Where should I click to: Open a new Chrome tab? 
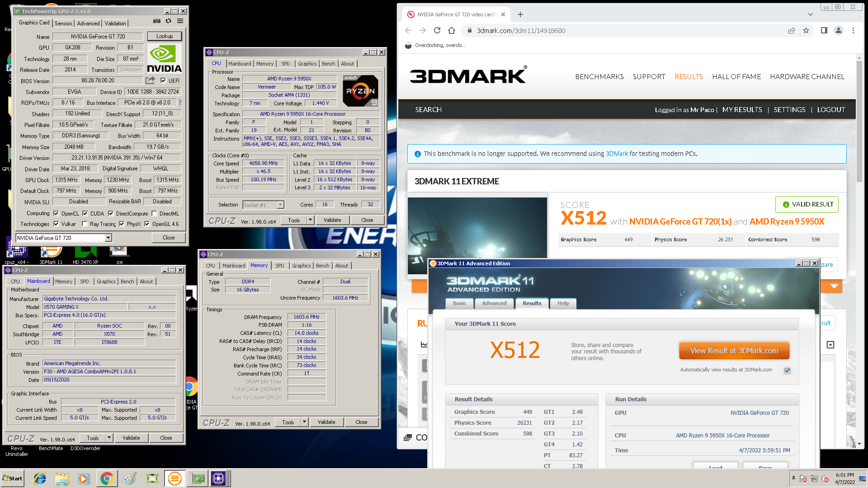point(520,14)
